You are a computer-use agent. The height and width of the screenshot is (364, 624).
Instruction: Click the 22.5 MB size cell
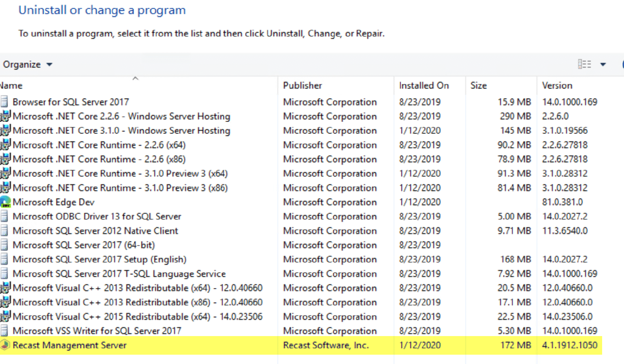pos(514,316)
